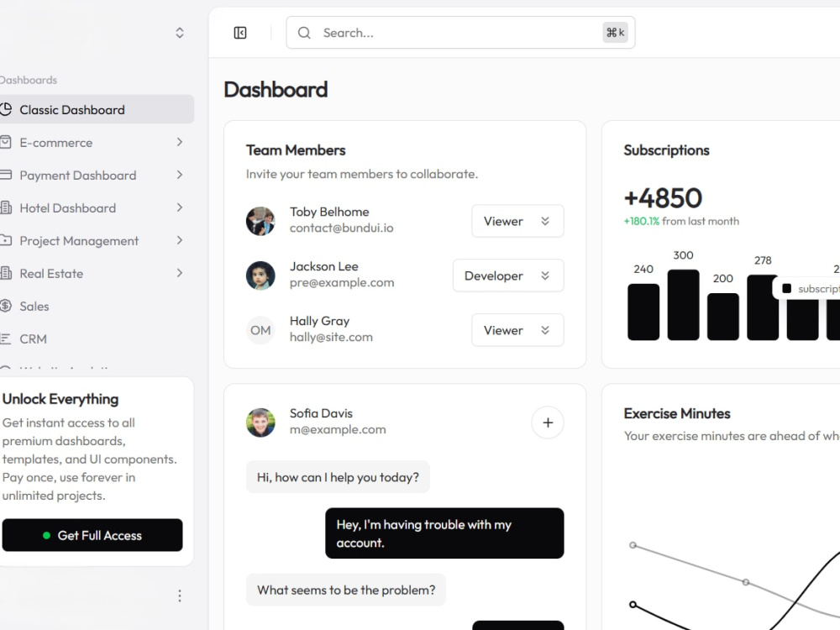Click the Team Members card title
The height and width of the screenshot is (630, 840).
tap(296, 150)
